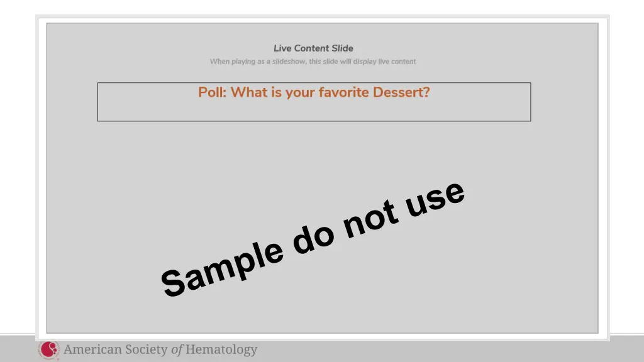Viewport: 644px width, 362px height.
Task: Click the 'American Society of Hematology' footer text
Action: tap(160, 350)
